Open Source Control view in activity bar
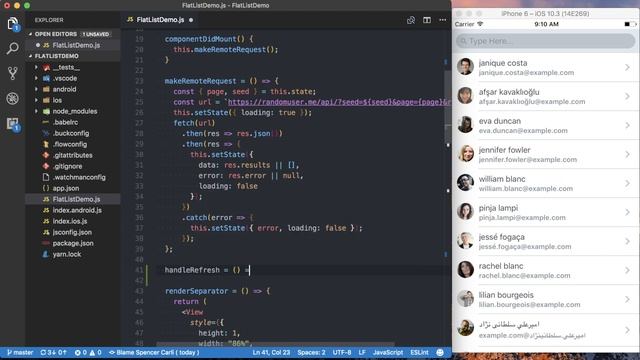This screenshot has height=360, width=640. click(x=13, y=73)
